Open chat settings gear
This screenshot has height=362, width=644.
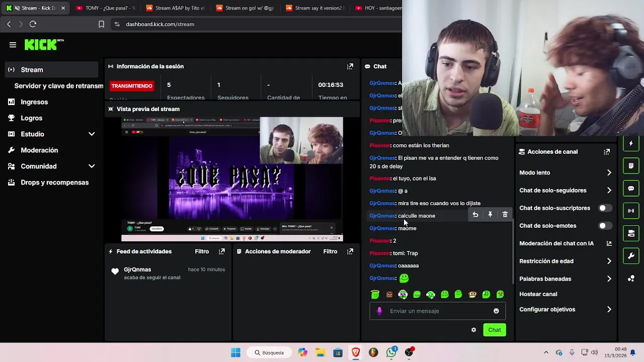[473, 330]
